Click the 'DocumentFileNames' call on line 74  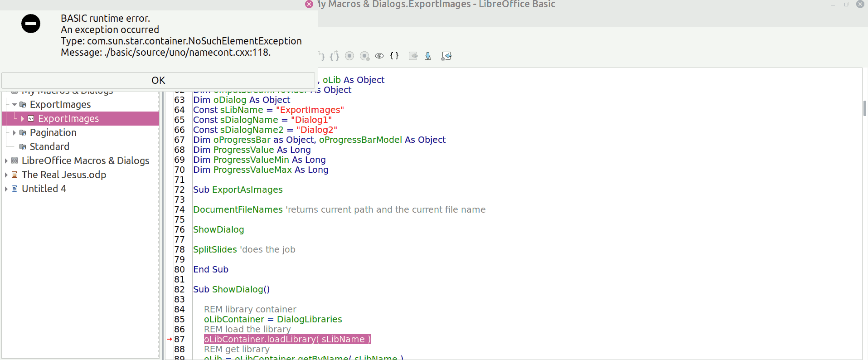point(238,210)
